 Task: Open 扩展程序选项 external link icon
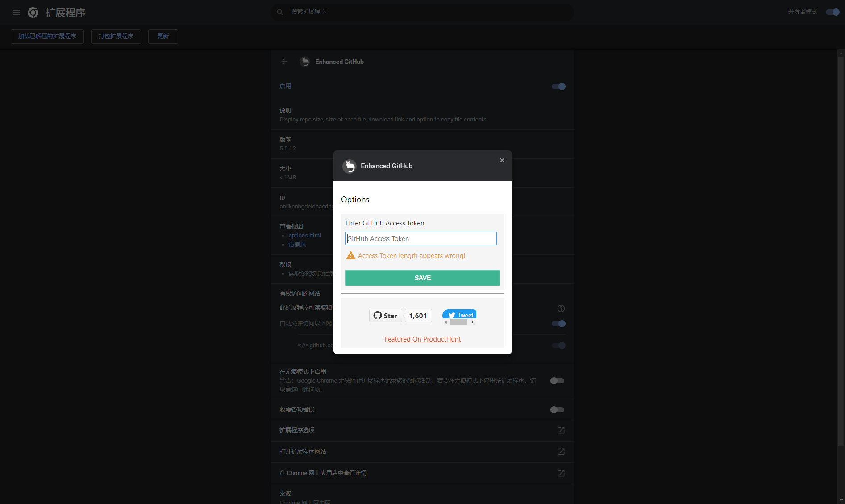tap(561, 430)
